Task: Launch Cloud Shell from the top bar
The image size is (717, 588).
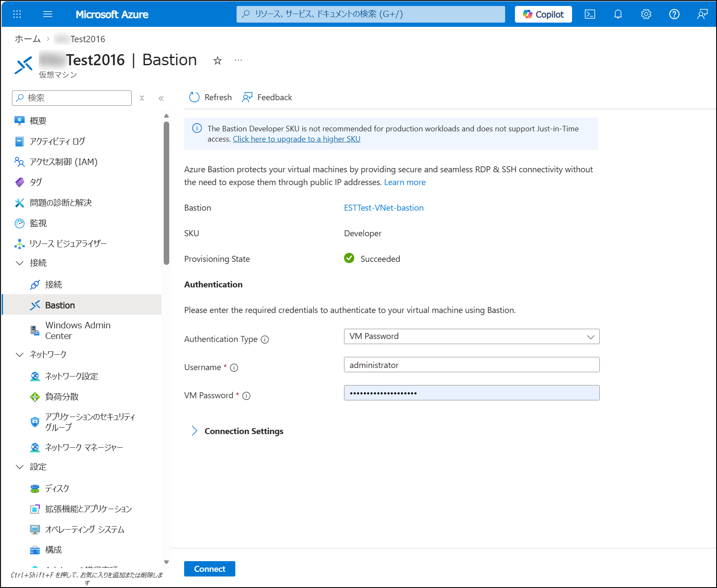Action: coord(590,14)
